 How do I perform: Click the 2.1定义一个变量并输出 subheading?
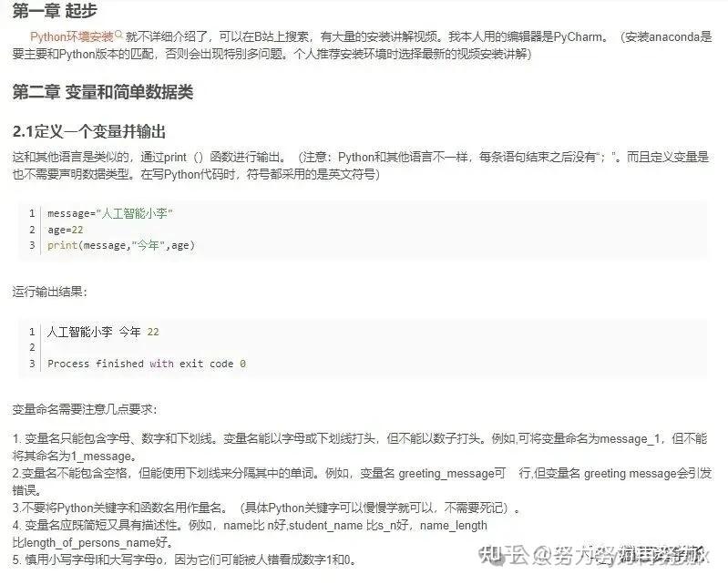point(89,132)
